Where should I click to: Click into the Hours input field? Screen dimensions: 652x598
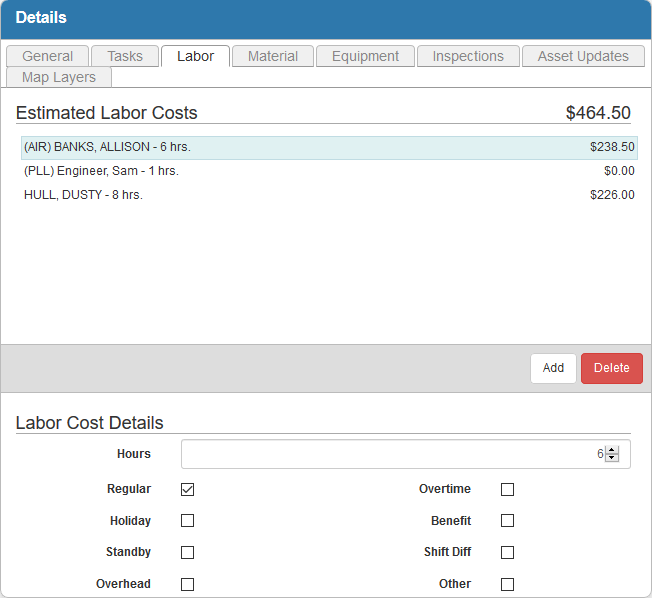390,454
